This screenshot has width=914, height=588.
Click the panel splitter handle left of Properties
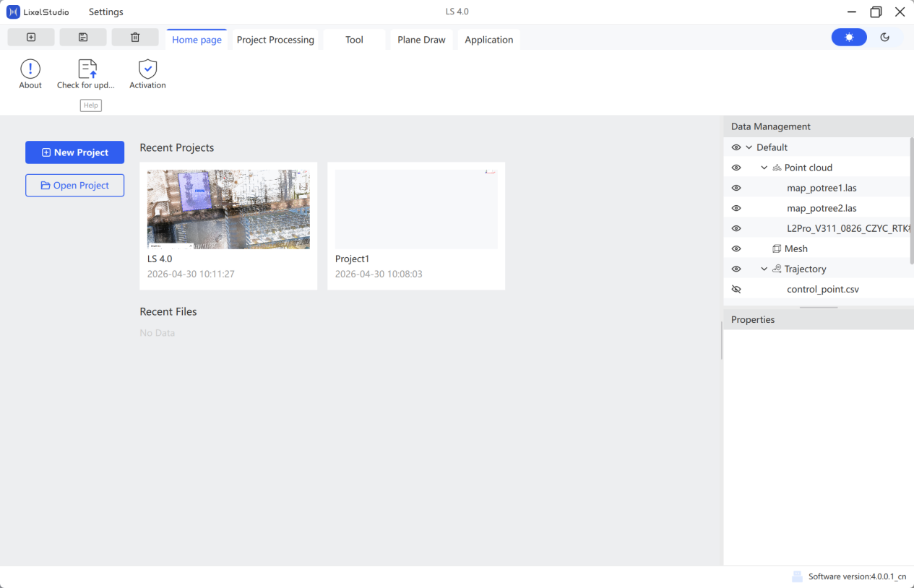[721, 340]
